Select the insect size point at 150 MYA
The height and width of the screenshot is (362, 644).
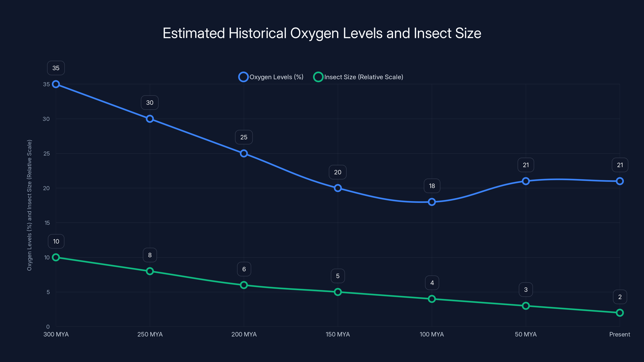pos(338,292)
